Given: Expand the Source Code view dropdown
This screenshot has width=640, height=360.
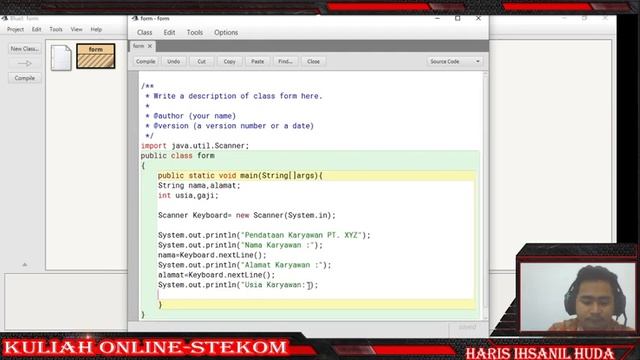Looking at the screenshot, I should pos(455,61).
